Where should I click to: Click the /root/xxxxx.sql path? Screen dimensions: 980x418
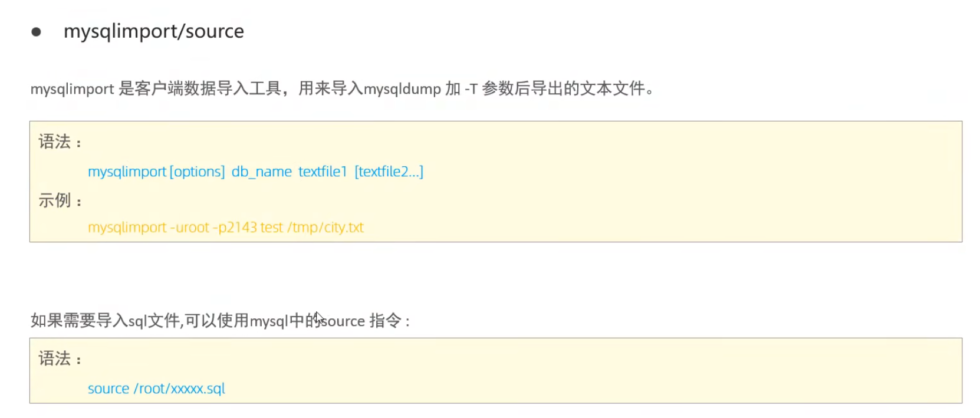click(179, 389)
